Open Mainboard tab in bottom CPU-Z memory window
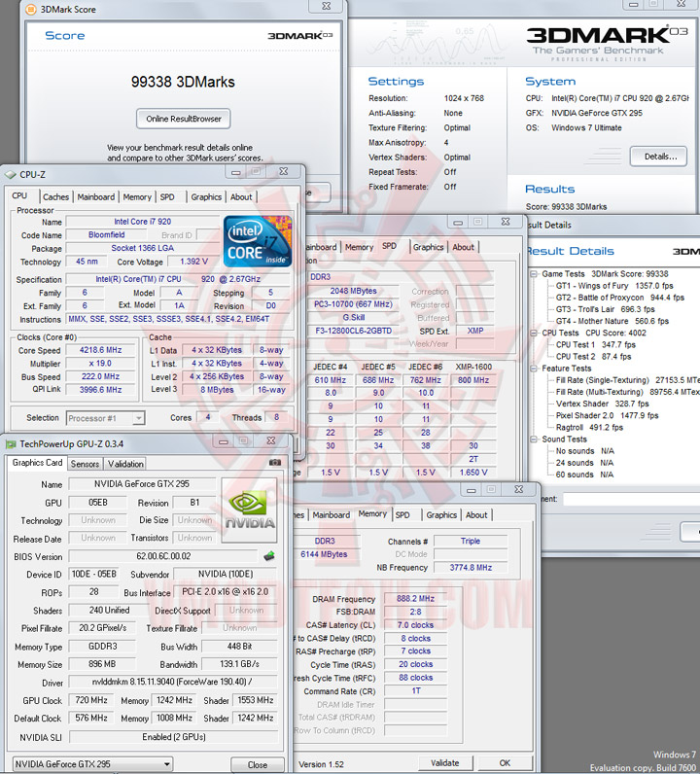This screenshot has width=700, height=774. (x=332, y=514)
